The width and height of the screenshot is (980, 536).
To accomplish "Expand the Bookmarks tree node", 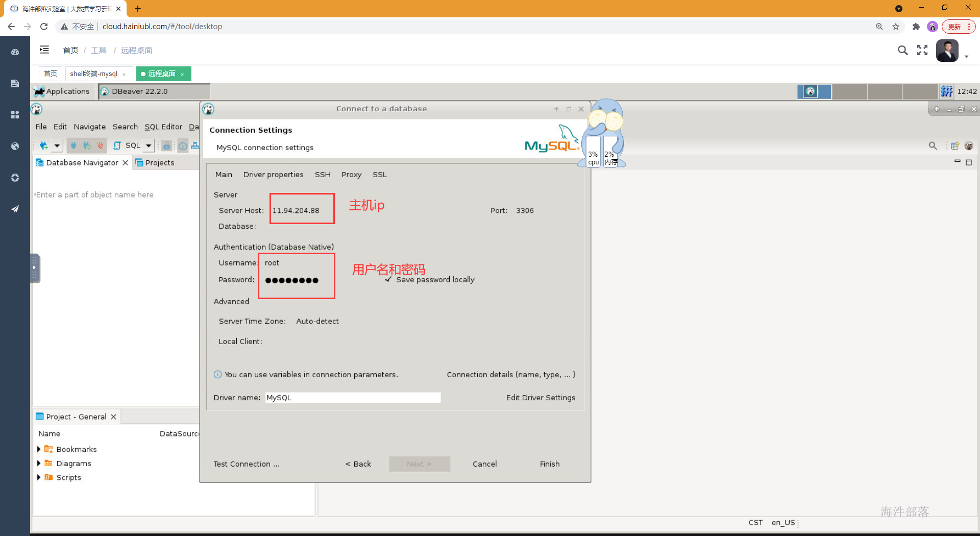I will pyautogui.click(x=38, y=449).
